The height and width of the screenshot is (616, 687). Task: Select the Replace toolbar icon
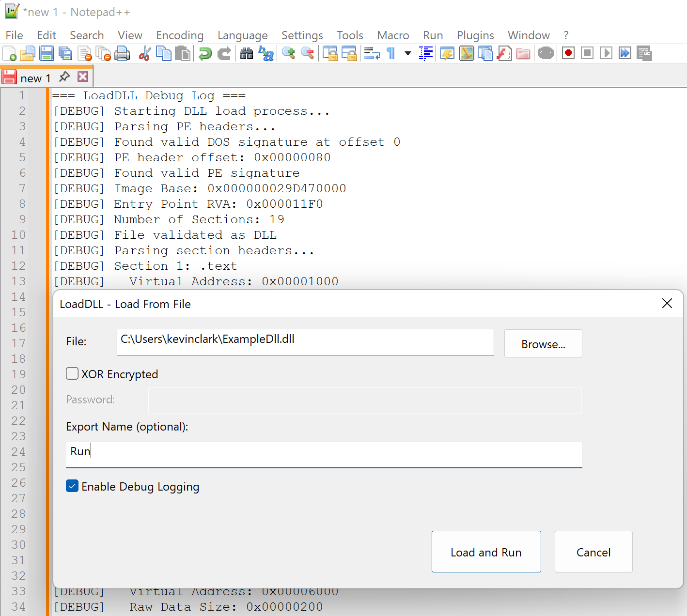coord(266,53)
